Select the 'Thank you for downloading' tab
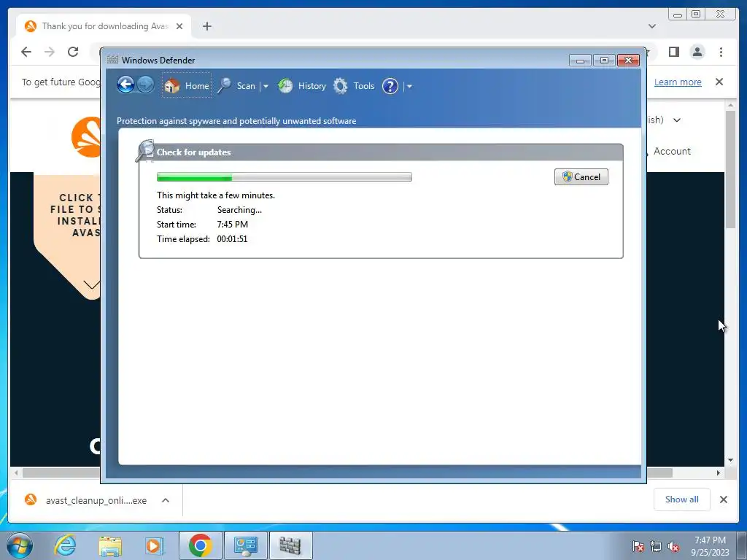The image size is (747, 560). pos(104,26)
